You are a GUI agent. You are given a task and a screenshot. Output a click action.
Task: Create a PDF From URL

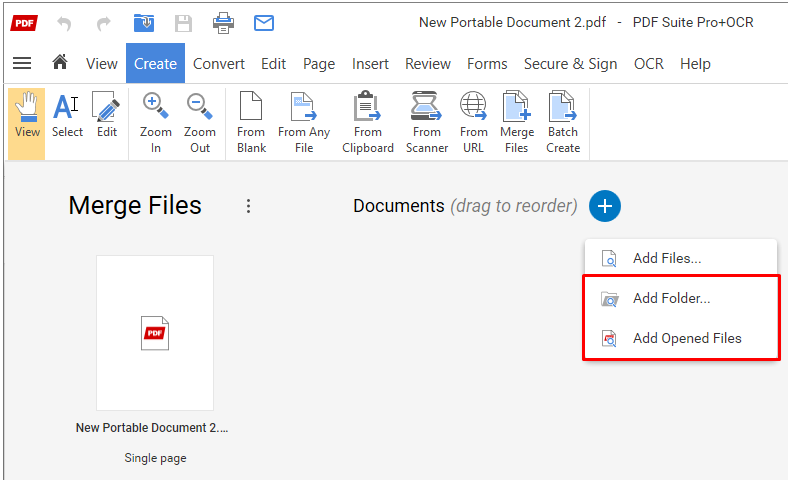pos(473,124)
